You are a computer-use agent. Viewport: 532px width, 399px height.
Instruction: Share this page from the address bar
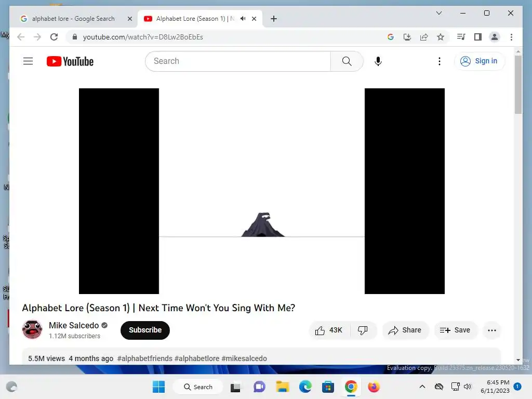424,37
